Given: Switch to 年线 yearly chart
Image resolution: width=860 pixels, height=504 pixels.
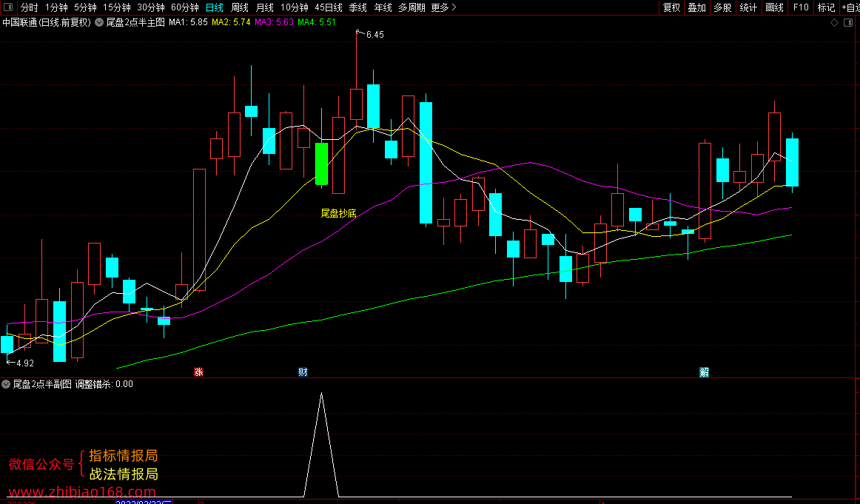Looking at the screenshot, I should [x=383, y=7].
